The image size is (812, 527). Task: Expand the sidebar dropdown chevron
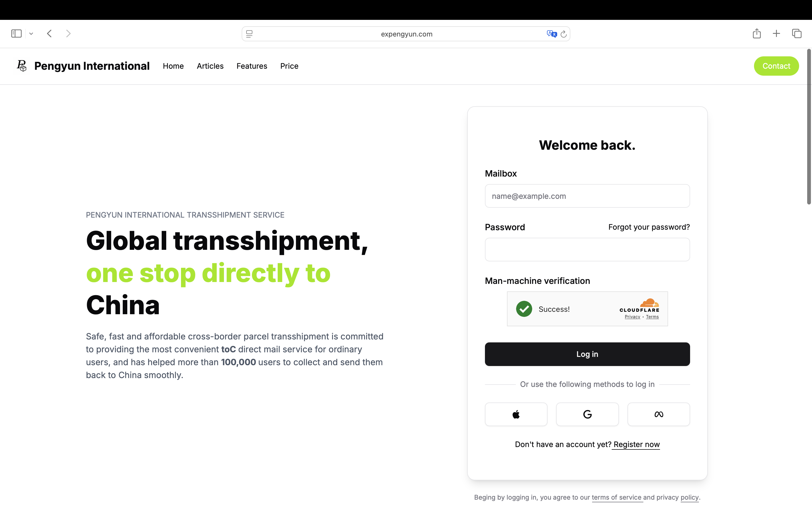click(x=31, y=33)
